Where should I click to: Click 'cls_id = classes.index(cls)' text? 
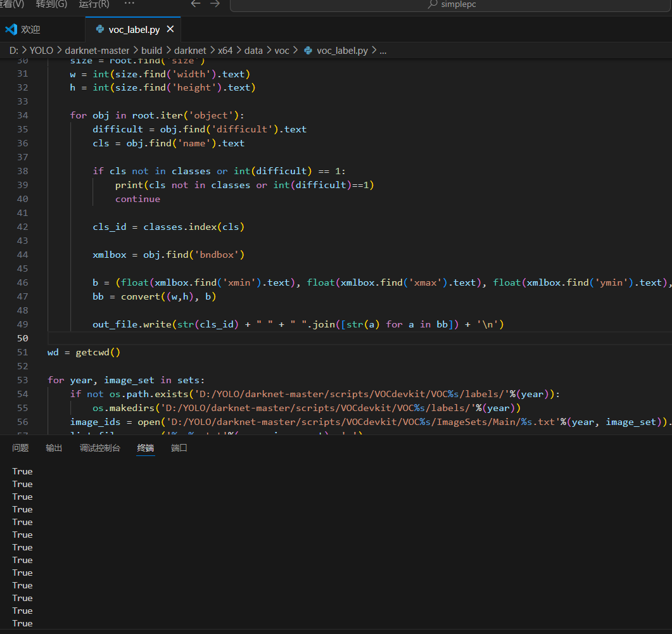[x=168, y=227]
